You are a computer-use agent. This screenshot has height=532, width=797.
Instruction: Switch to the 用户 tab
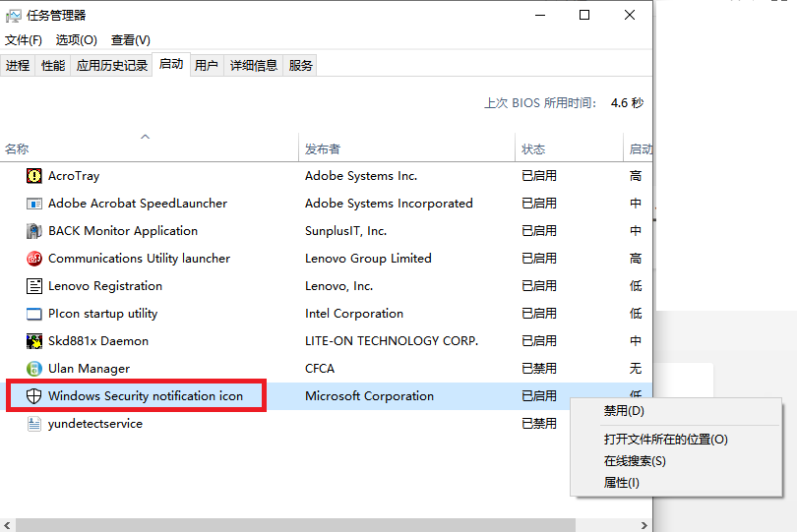(207, 65)
